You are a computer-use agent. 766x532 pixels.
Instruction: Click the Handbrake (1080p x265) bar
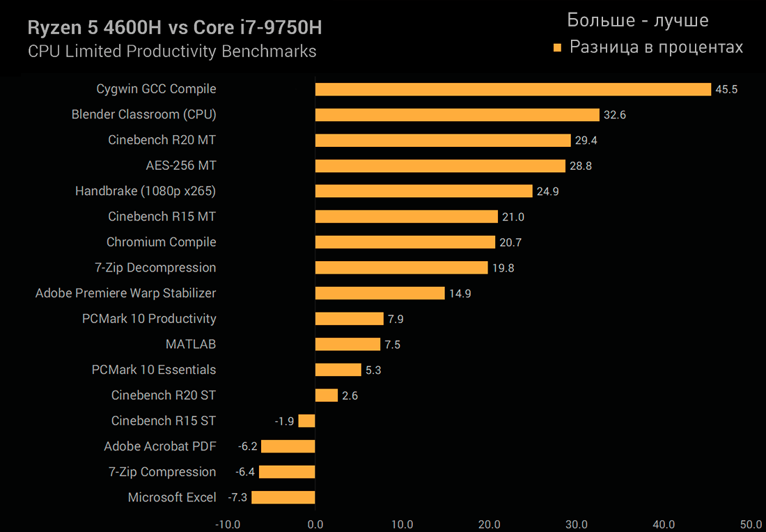click(423, 191)
